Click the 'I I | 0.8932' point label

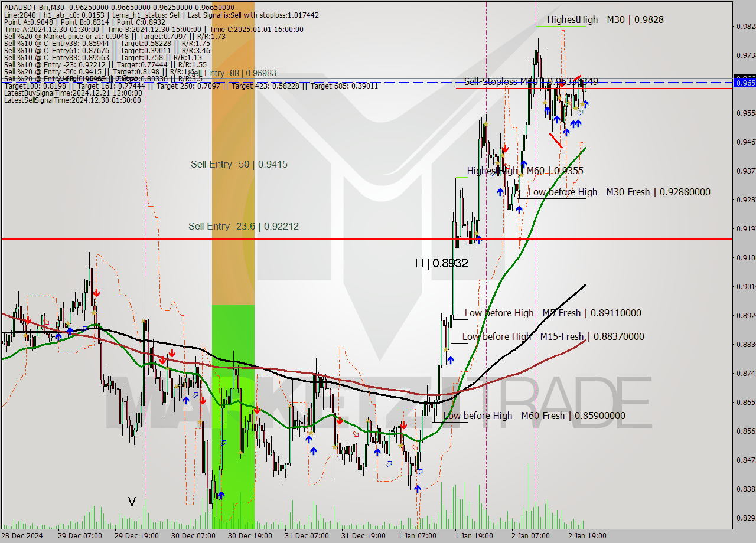point(441,263)
